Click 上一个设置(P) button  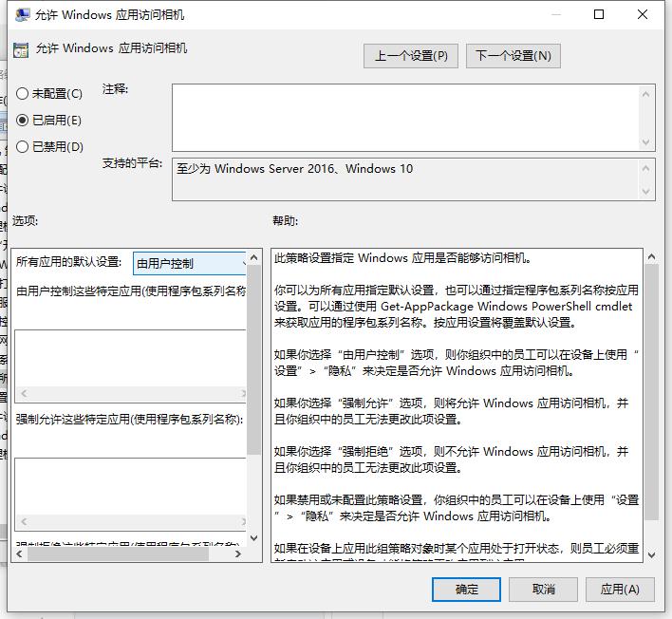(411, 56)
